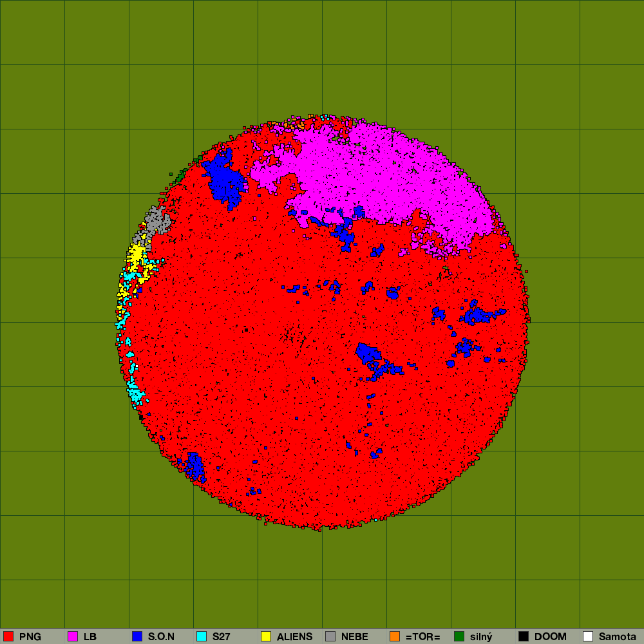Click the yellow ALIENS legend swatch
644x644 pixels.
click(x=266, y=636)
